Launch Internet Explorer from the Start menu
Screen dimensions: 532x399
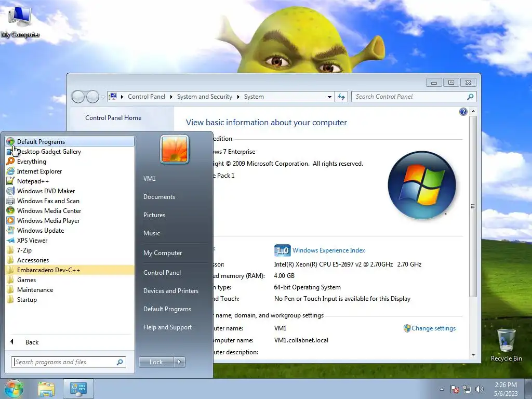70,171
